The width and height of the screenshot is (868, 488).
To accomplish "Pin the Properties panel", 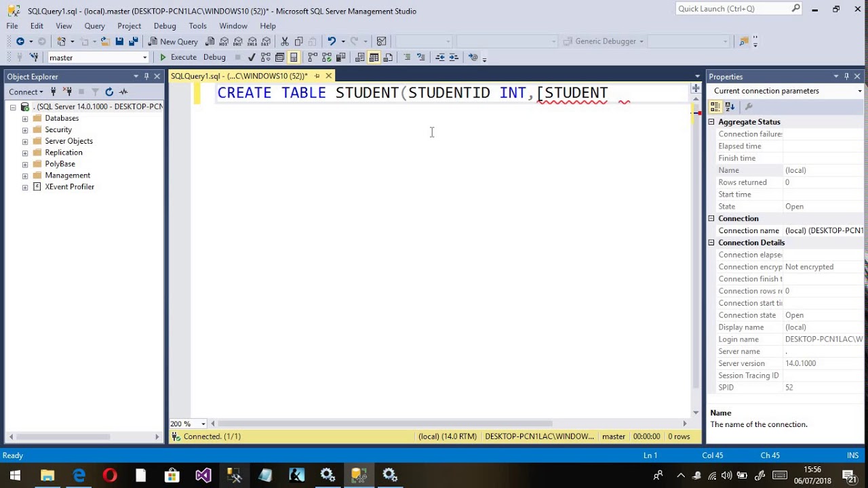I will tap(846, 77).
